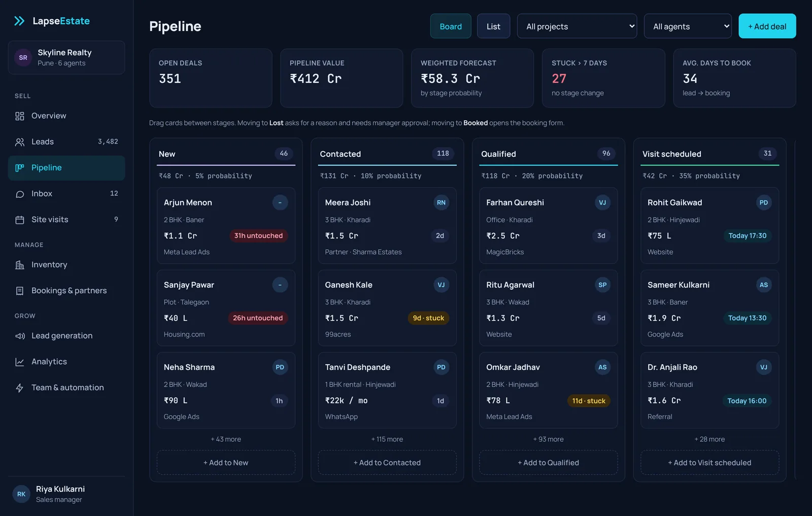Screen dimensions: 812x516
Task: Click RN agent badge on Meera Joshi card
Action: click(x=441, y=202)
